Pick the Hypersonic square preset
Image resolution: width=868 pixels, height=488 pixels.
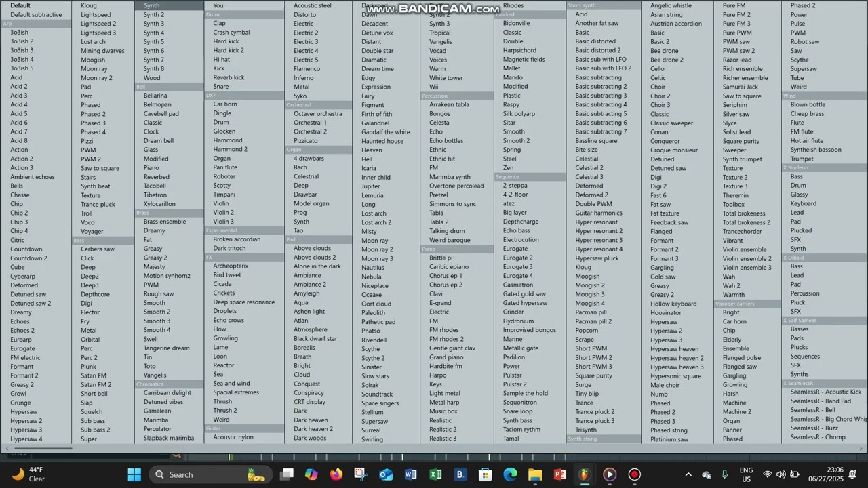click(676, 376)
